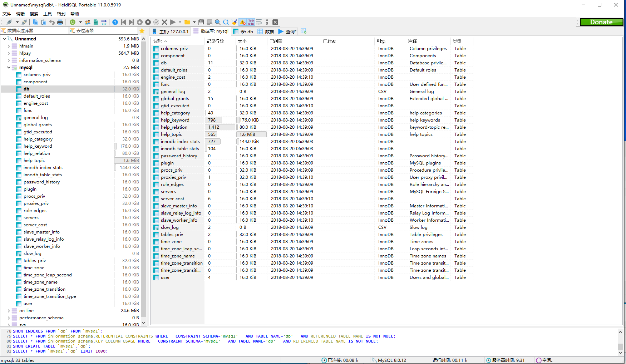Open the session manager icon
Viewport: 626px width, 364px height.
coord(9,22)
